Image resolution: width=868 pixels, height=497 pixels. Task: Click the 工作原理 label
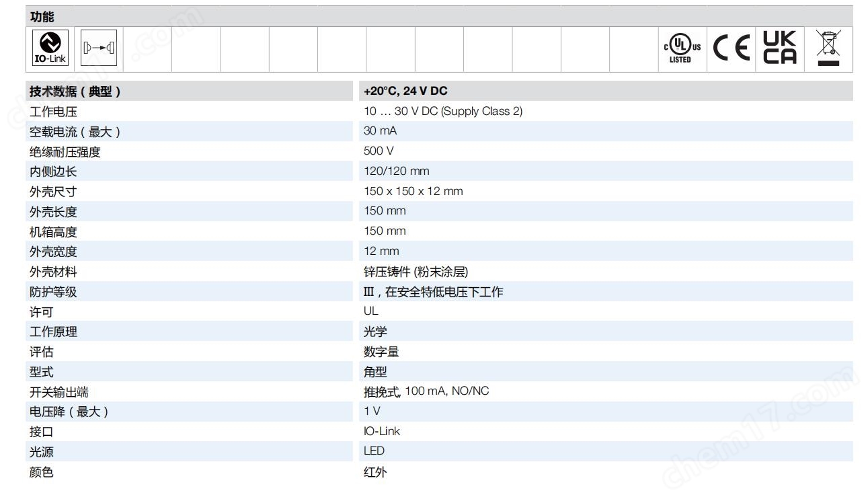click(x=53, y=332)
